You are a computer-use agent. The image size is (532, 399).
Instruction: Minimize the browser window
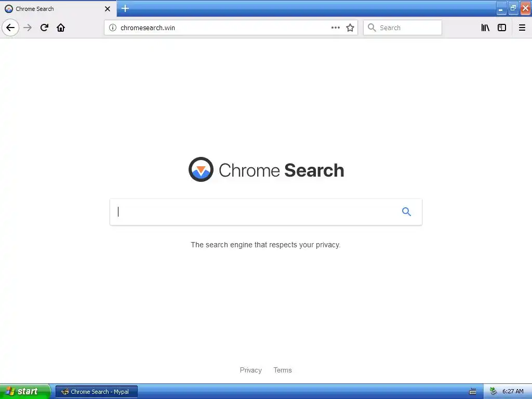click(x=501, y=8)
